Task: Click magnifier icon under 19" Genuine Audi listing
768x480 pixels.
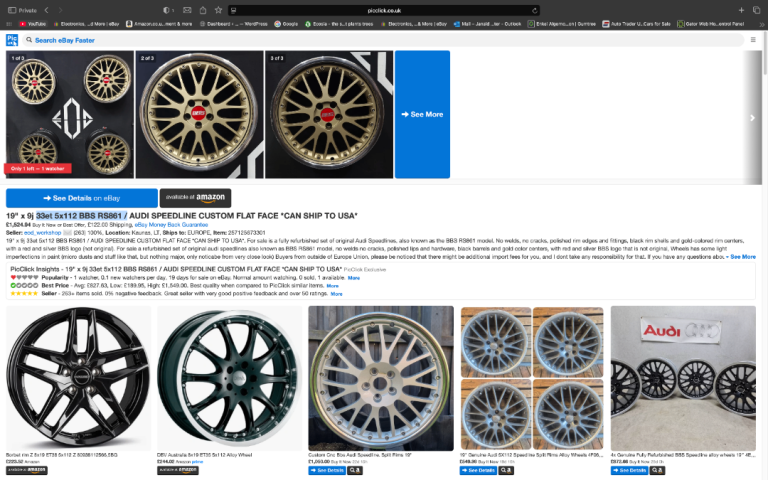Action: tap(506, 470)
